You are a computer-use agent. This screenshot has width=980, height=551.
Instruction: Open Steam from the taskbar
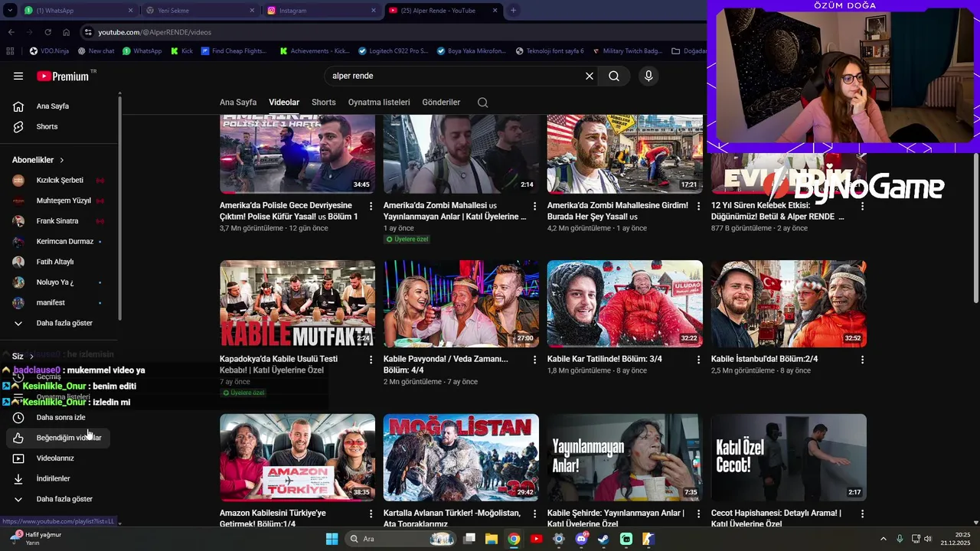point(603,539)
